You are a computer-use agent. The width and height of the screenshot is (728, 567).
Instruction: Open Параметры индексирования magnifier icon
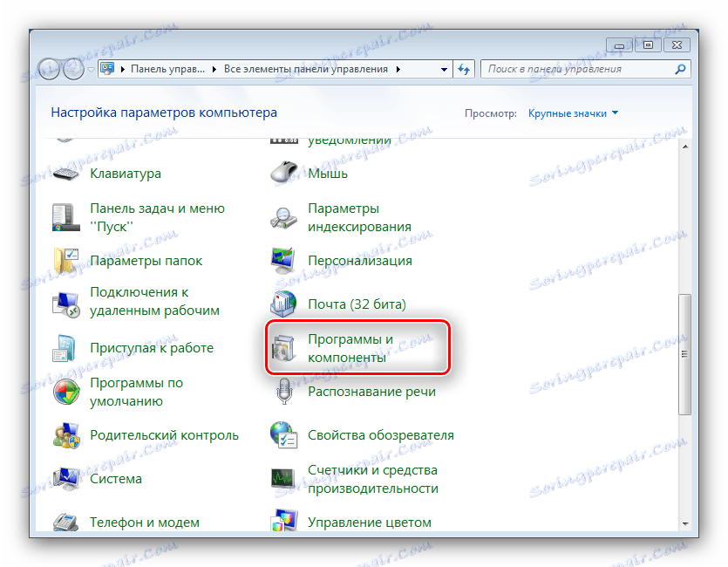tap(282, 216)
